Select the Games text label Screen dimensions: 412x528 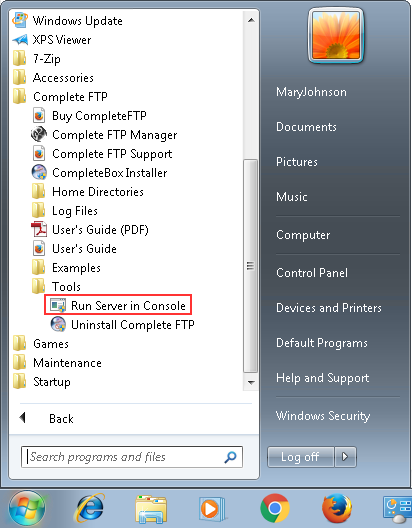[51, 344]
